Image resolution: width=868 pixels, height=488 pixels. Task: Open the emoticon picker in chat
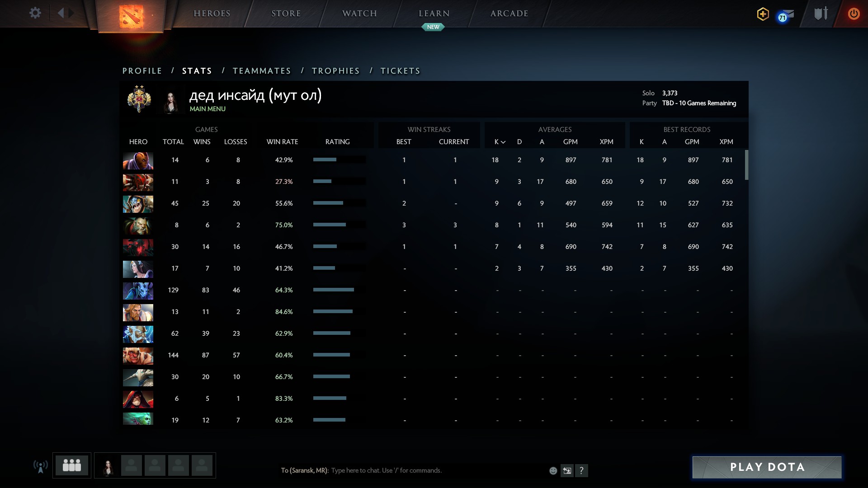[x=553, y=470]
